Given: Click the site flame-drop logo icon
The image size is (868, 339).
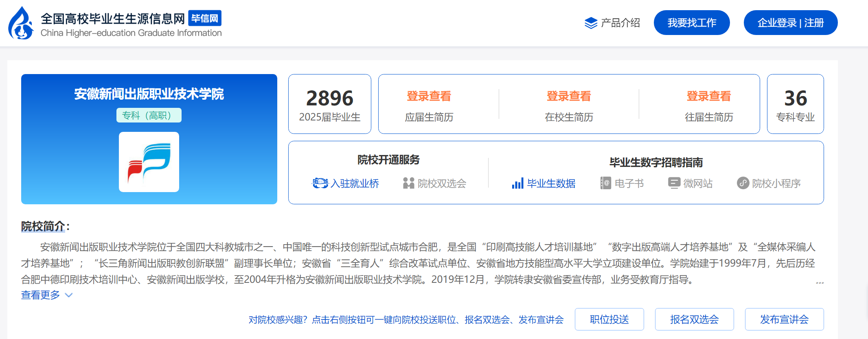Looking at the screenshot, I should point(21,23).
